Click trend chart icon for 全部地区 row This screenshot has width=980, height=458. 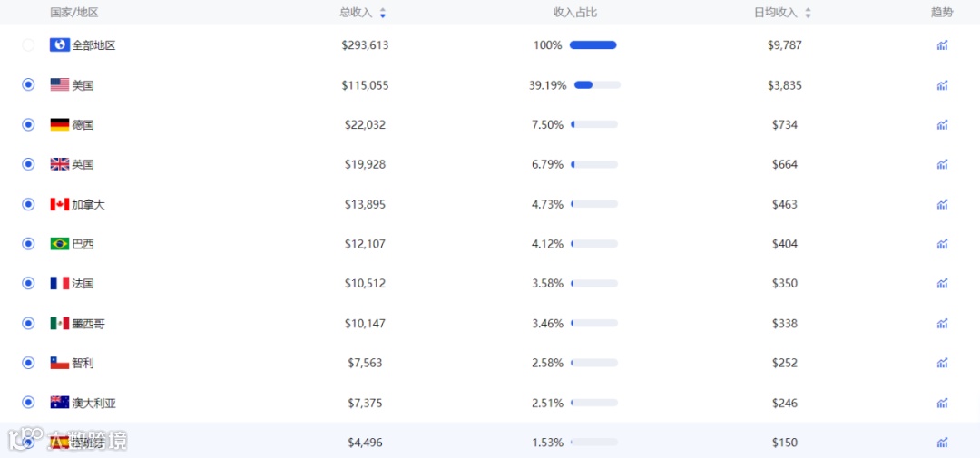click(942, 45)
